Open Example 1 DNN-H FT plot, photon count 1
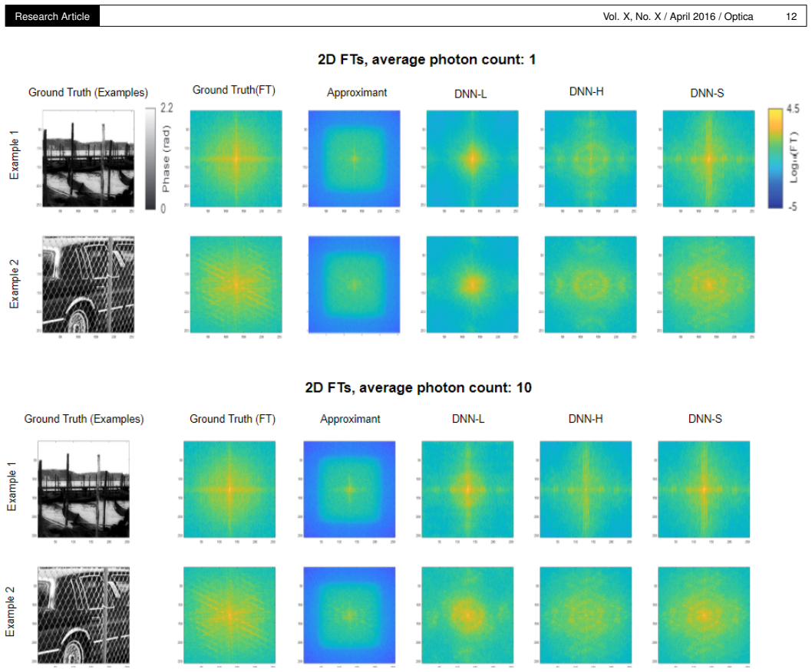 [x=590, y=159]
